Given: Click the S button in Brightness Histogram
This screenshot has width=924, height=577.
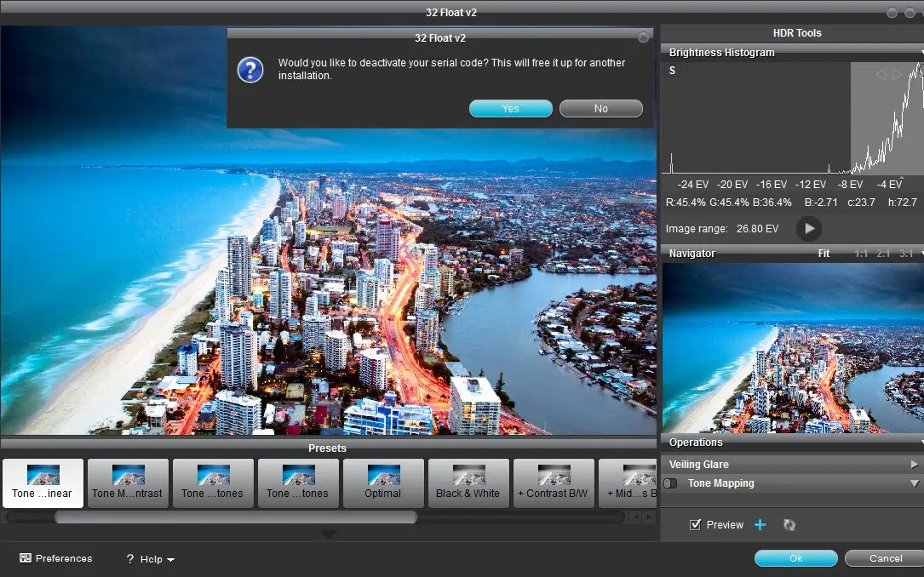Looking at the screenshot, I should 673,71.
